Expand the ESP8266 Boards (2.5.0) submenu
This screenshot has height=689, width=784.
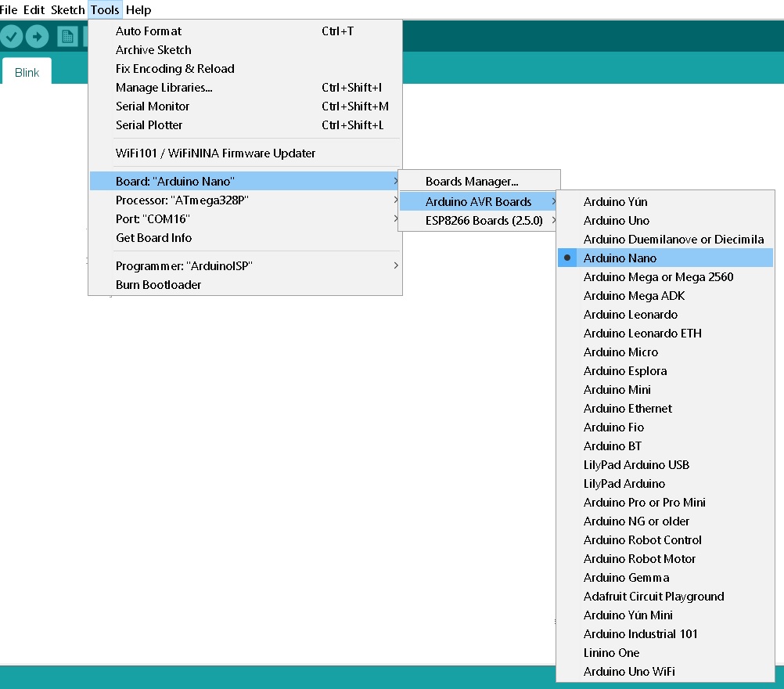[x=479, y=221]
